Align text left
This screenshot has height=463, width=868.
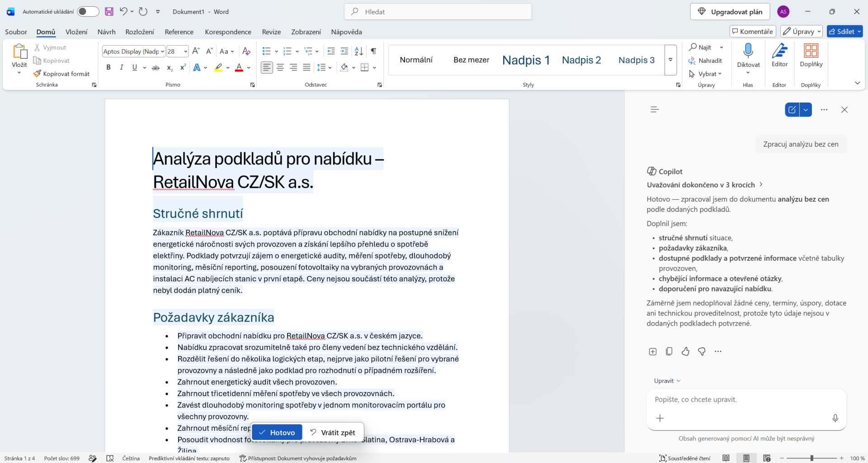(x=267, y=67)
